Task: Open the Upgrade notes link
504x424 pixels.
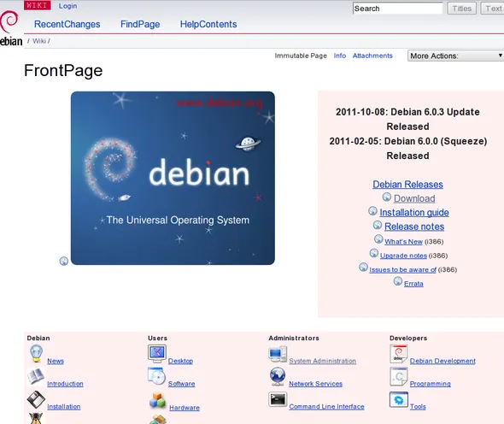Action: click(x=403, y=256)
